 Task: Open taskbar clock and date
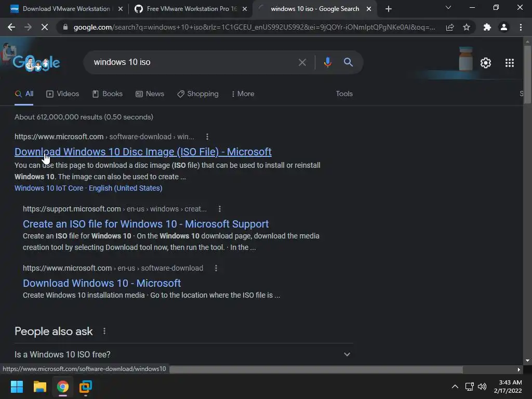pos(508,387)
